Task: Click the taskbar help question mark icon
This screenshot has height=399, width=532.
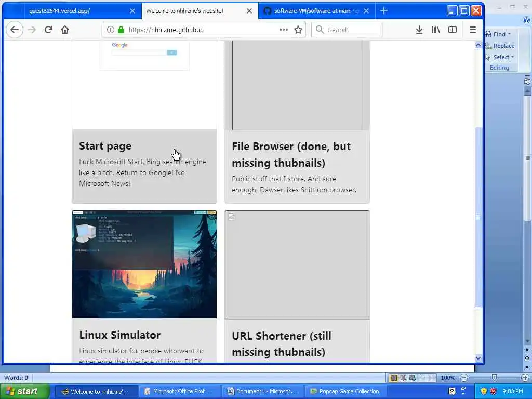Action: click(x=451, y=391)
